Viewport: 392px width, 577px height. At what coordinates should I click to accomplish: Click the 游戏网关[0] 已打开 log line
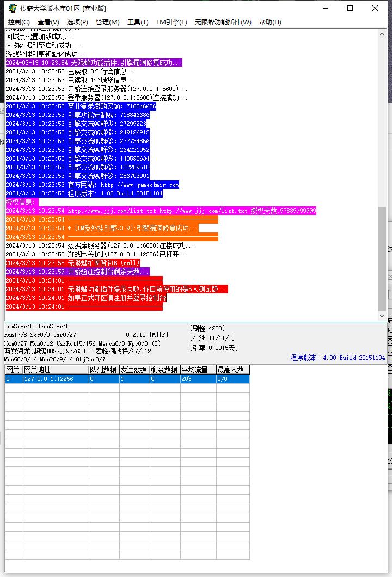coord(97,254)
